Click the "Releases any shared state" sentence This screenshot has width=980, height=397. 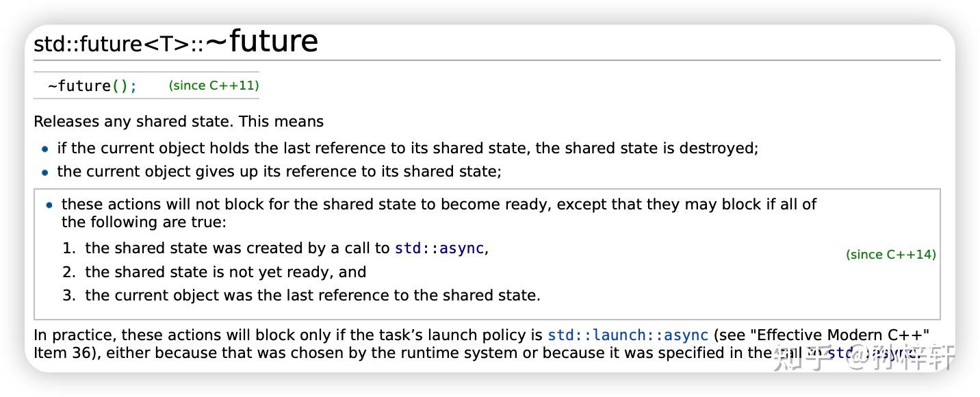(x=179, y=122)
